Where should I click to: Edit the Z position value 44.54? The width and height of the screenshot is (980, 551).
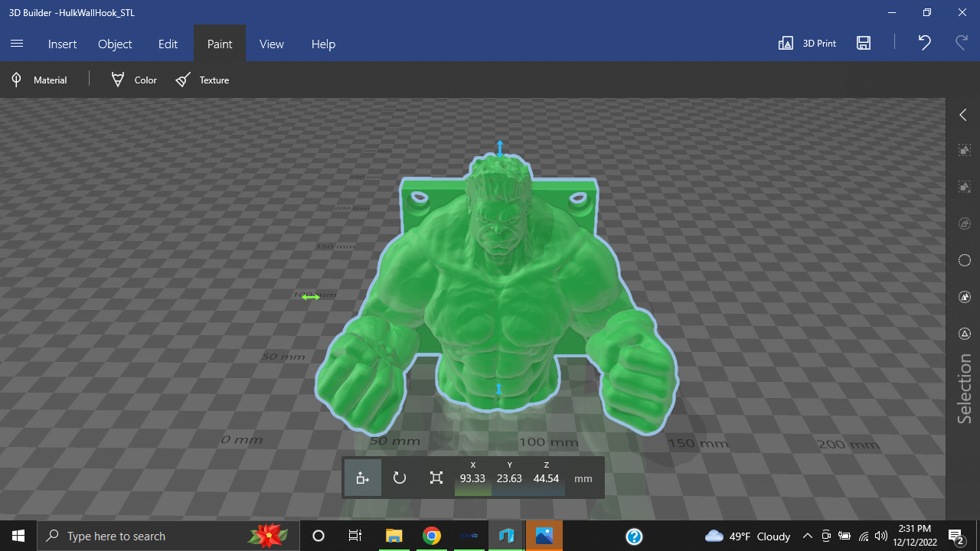546,478
